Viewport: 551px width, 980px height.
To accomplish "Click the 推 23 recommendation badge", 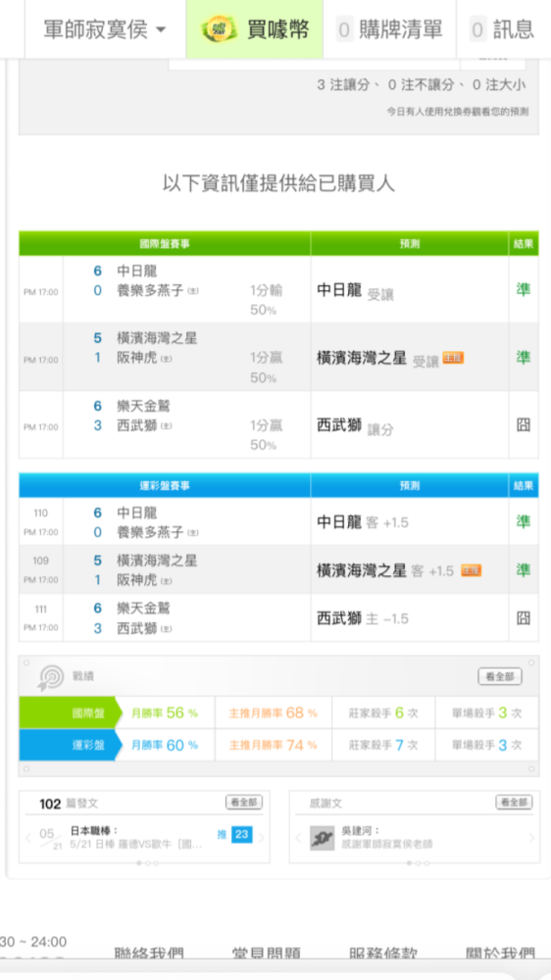I will coord(235,834).
